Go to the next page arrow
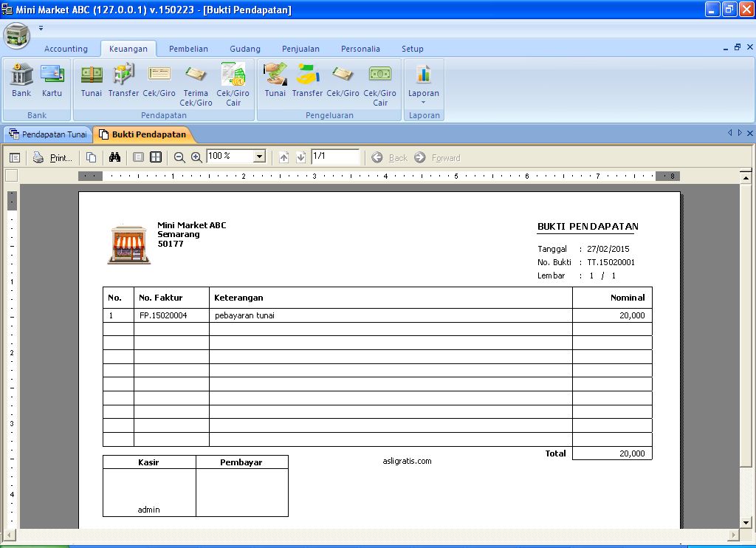This screenshot has height=548, width=756. [300, 157]
